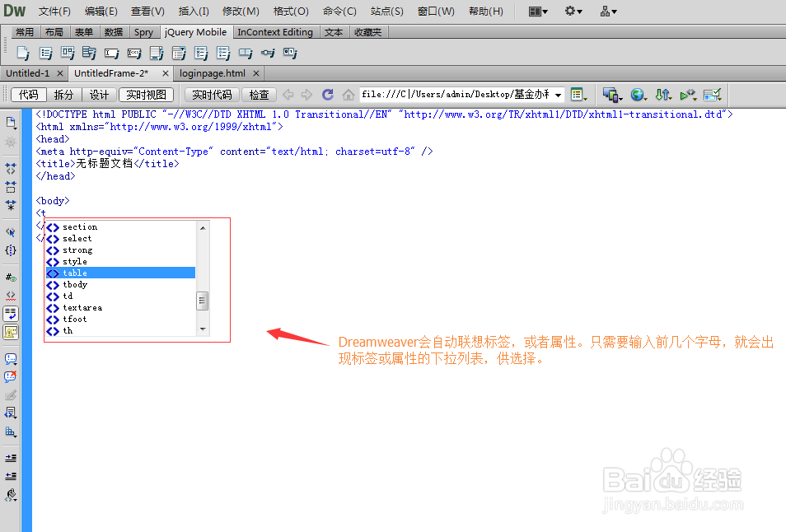Image resolution: width=786 pixels, height=532 pixels.
Task: Insert jQuery Mobile Password Input
Action: point(133,53)
